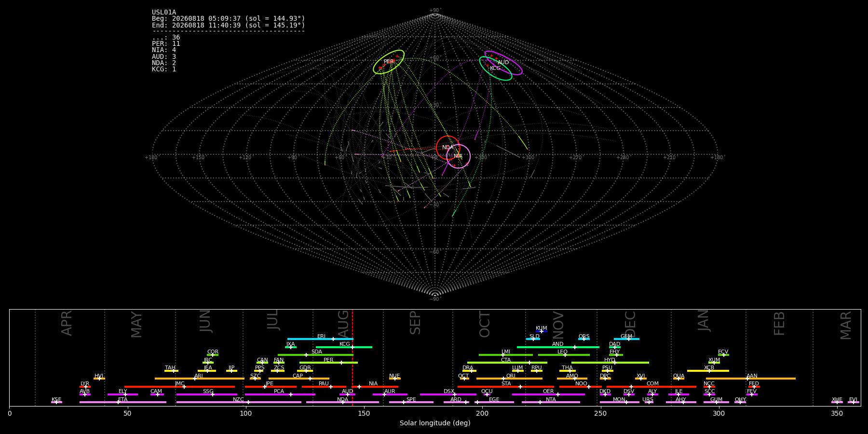Select the STA red shower bar
This screenshot has width=868, height=434.
coord(506,387)
